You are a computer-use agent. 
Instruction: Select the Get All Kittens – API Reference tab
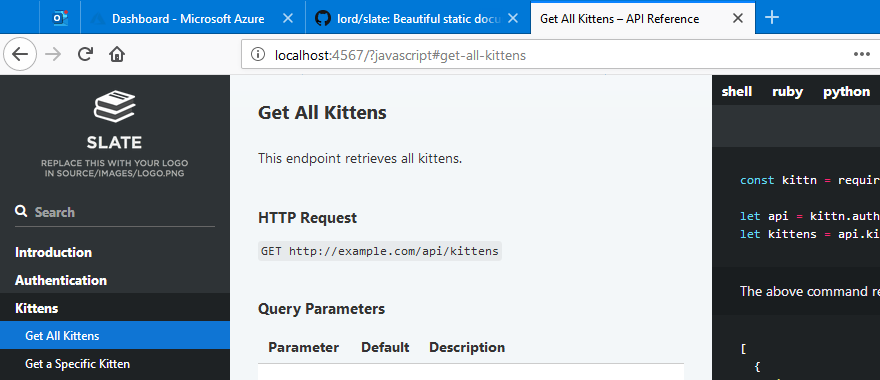coord(643,18)
